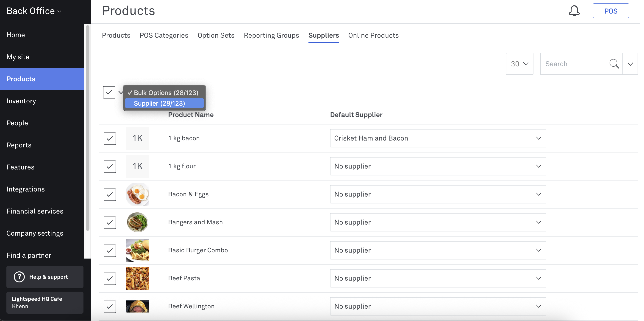
Task: Click the 1 kg bacon placeholder thumbnail
Action: pyautogui.click(x=137, y=138)
